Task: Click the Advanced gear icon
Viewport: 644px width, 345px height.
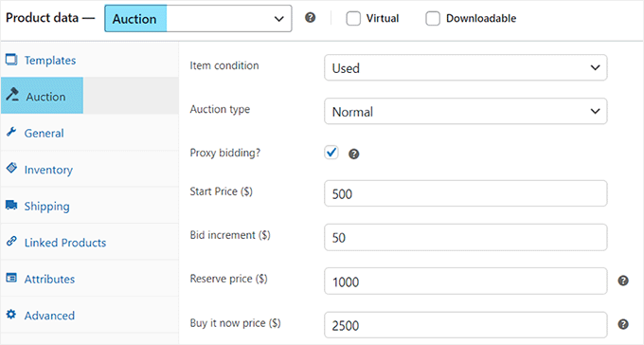Action: coord(11,315)
